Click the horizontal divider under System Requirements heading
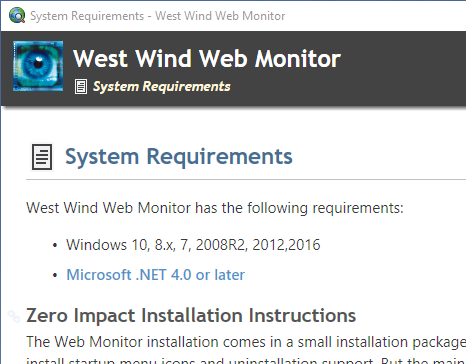The width and height of the screenshot is (466, 364). 246,179
